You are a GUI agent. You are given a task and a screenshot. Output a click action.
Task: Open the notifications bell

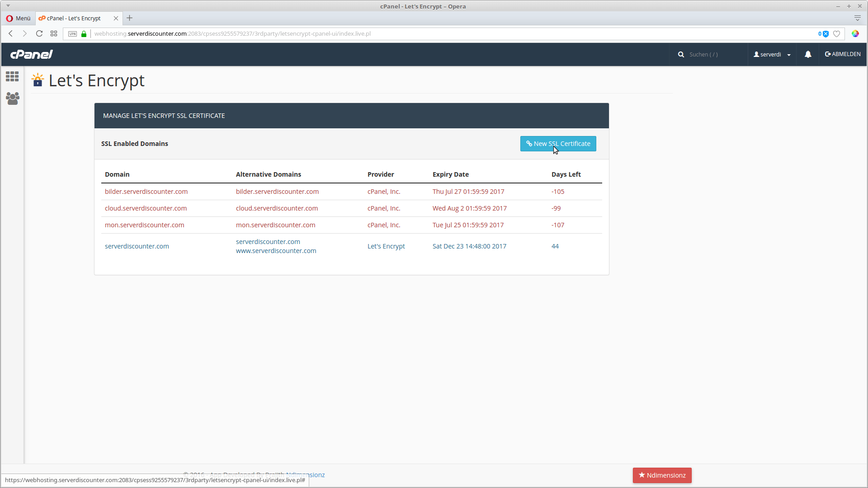coord(808,54)
